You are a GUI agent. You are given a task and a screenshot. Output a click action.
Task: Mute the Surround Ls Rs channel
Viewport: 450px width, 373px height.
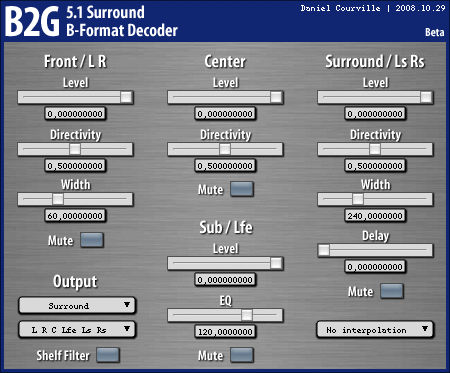pyautogui.click(x=392, y=291)
